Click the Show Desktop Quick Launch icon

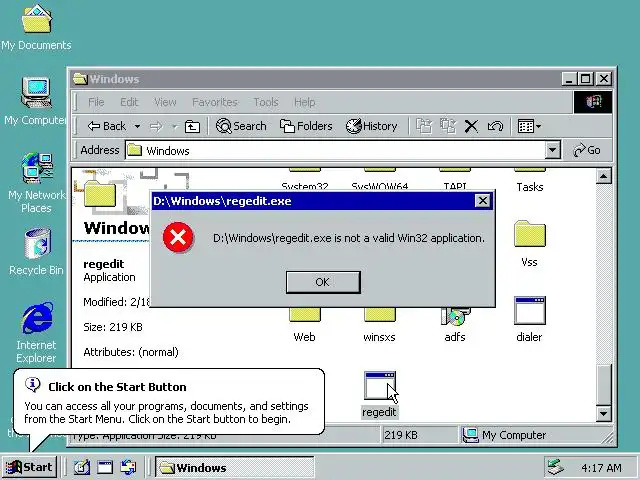[x=105, y=467]
